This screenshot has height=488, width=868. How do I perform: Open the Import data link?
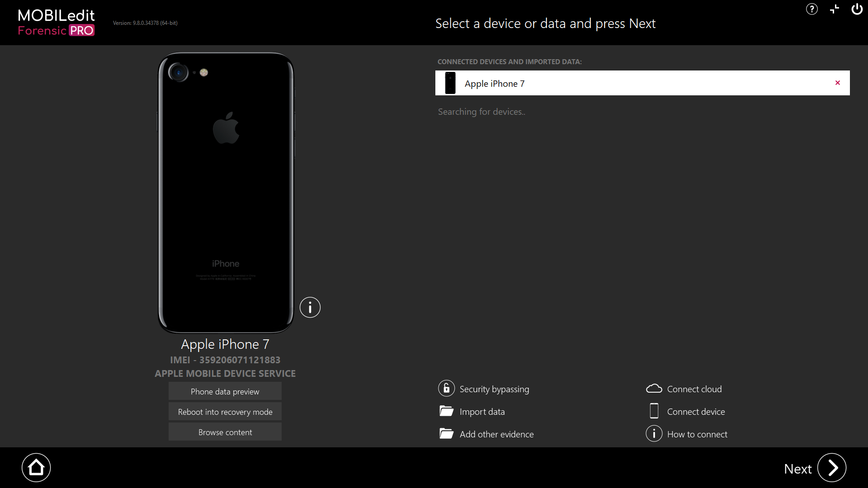(482, 412)
